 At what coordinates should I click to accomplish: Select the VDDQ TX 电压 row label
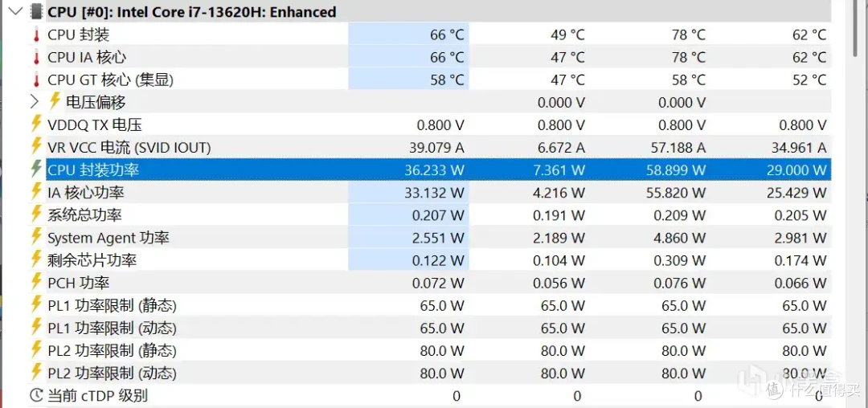(95, 125)
